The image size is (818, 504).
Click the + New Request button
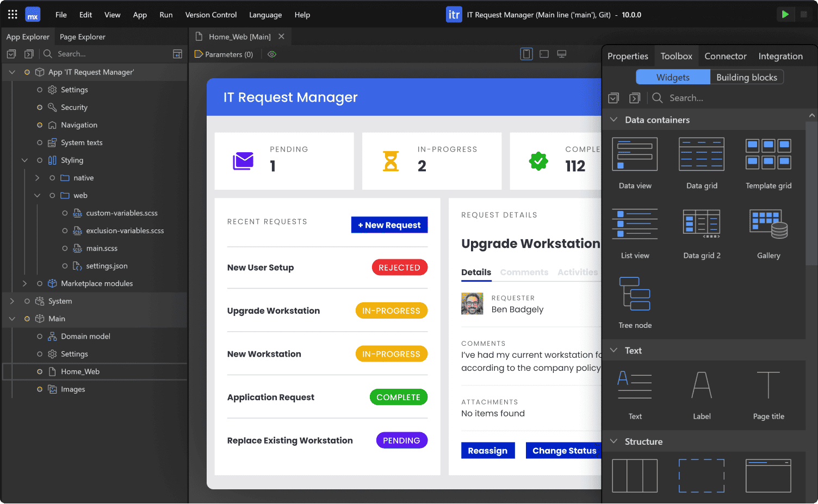[x=389, y=225]
